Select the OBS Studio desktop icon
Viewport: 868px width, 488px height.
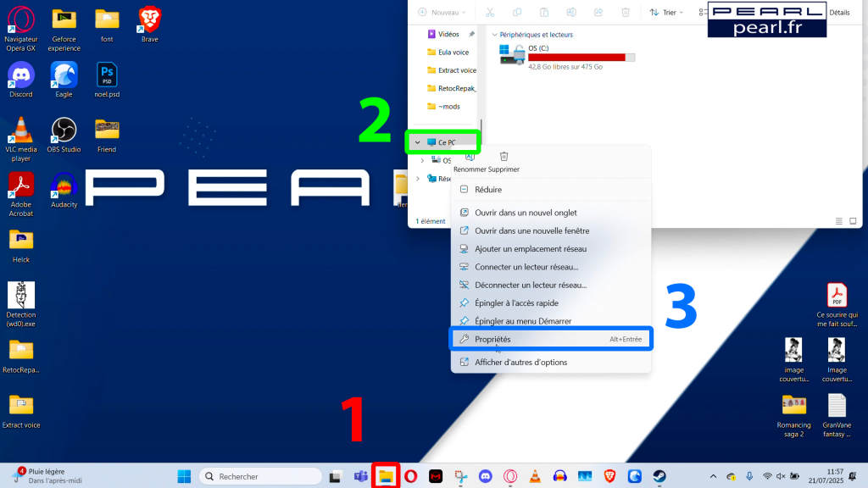pos(64,135)
